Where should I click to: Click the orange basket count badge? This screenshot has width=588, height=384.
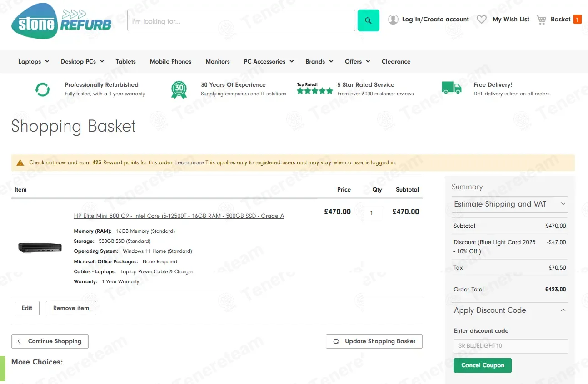point(577,19)
